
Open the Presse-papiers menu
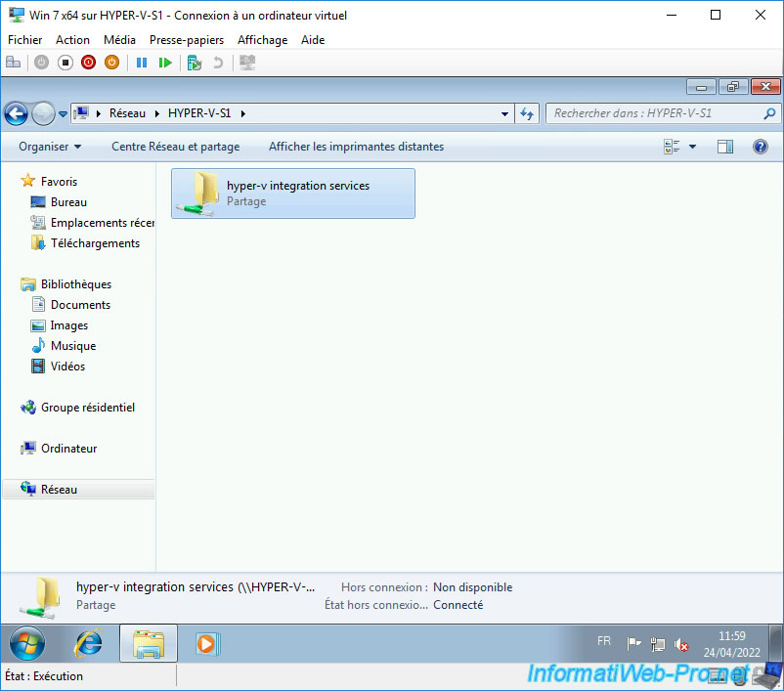(187, 39)
